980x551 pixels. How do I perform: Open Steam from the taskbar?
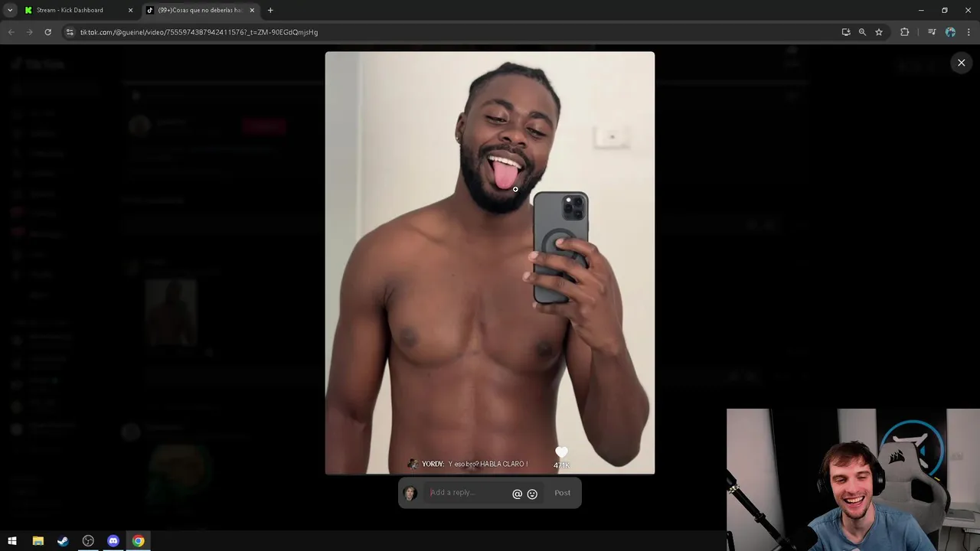click(63, 541)
